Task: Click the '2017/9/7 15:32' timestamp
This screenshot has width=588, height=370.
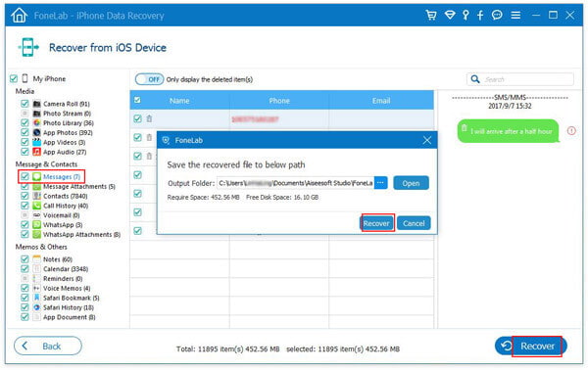Action: 510,106
